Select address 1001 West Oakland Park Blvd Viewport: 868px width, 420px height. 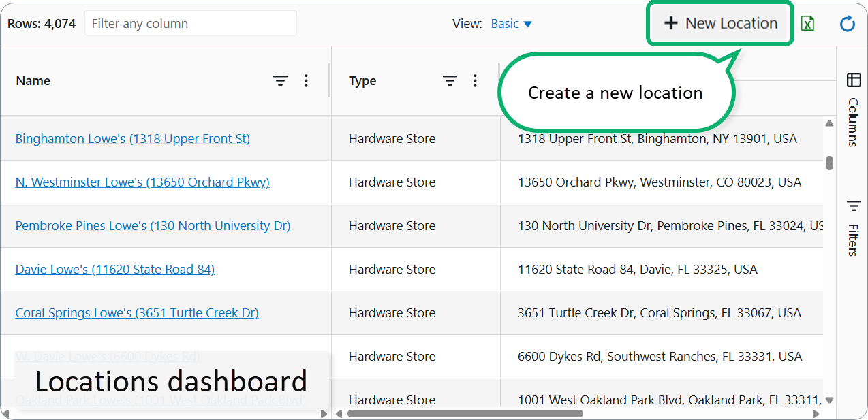(x=670, y=400)
